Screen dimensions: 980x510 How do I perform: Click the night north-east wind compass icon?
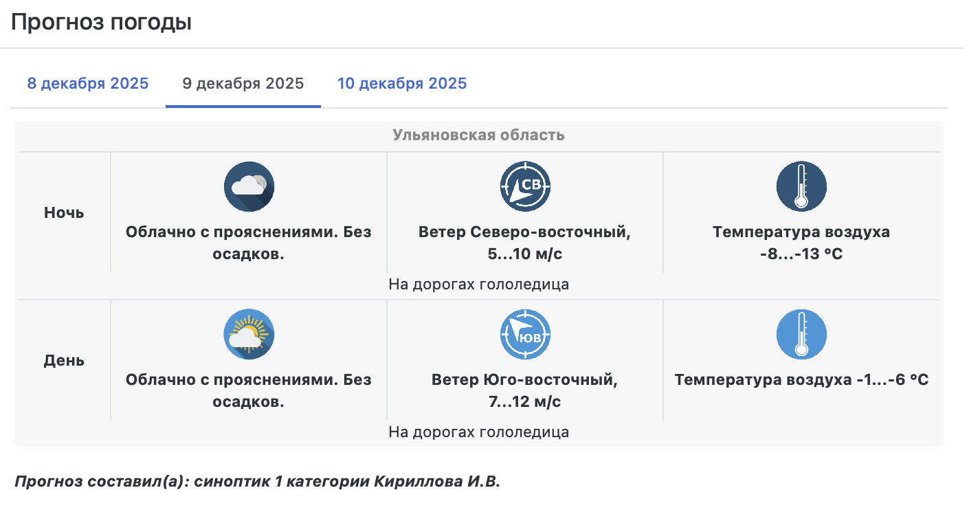(x=525, y=187)
